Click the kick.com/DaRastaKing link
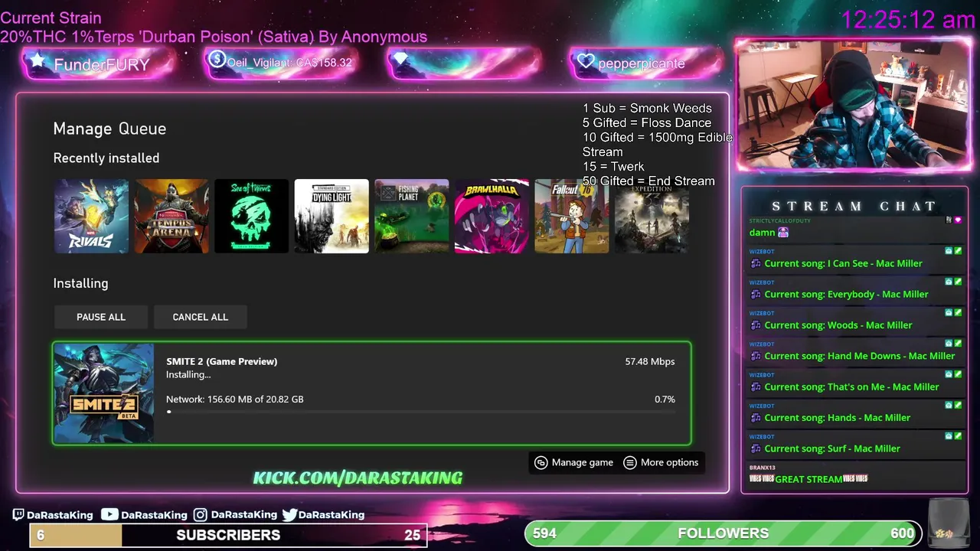This screenshot has width=980, height=551. pyautogui.click(x=358, y=478)
